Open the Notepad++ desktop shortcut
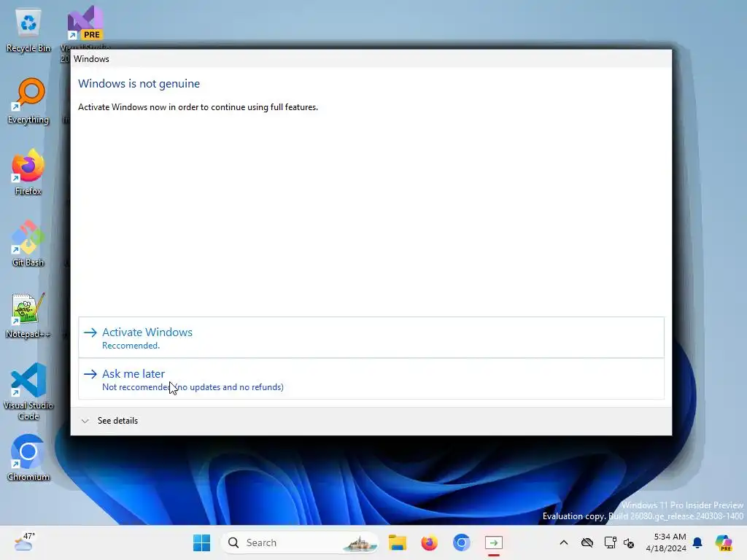The width and height of the screenshot is (747, 560). pyautogui.click(x=28, y=315)
